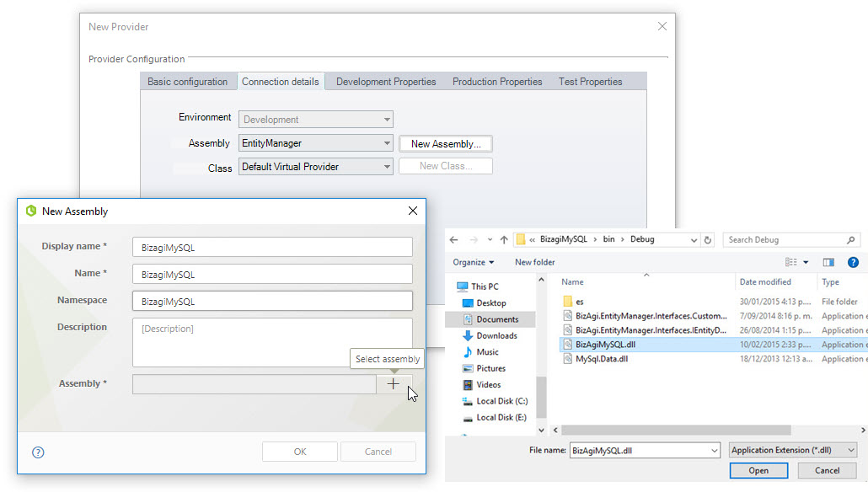
Task: Click OK in New Assembly dialog
Action: click(300, 452)
